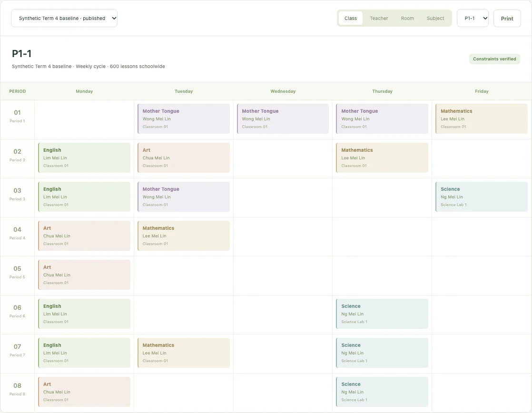
Task: Click the P1-1 page heading
Action: [x=22, y=54]
